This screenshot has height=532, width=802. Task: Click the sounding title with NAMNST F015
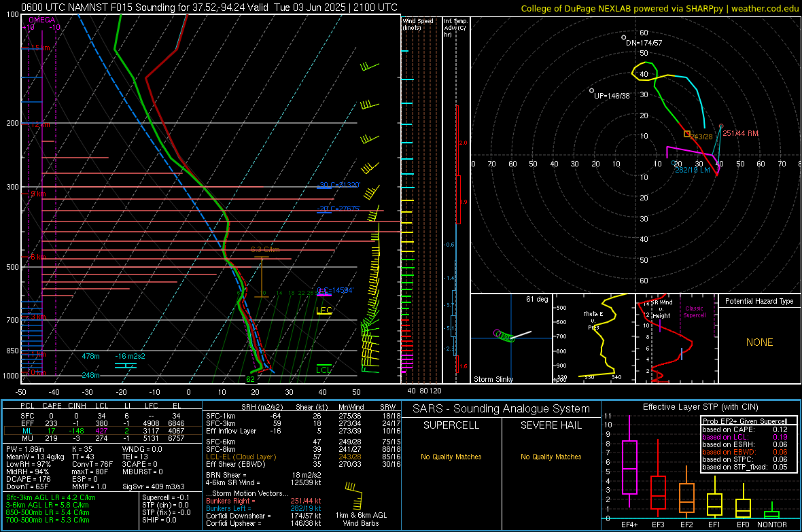pos(209,7)
